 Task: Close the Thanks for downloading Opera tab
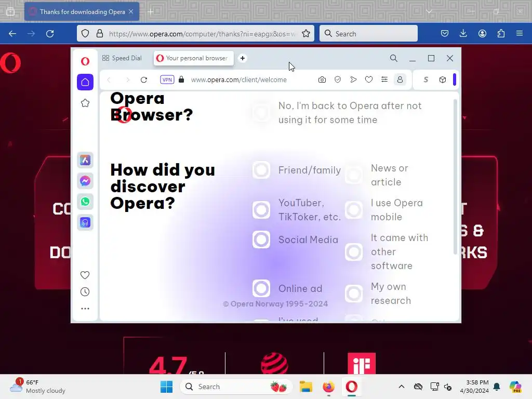point(131,11)
